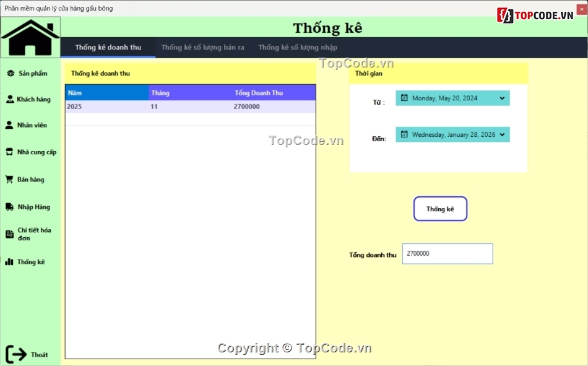Click the Tổng doanh thu input field
Image resolution: width=588 pixels, height=366 pixels.
pos(447,253)
